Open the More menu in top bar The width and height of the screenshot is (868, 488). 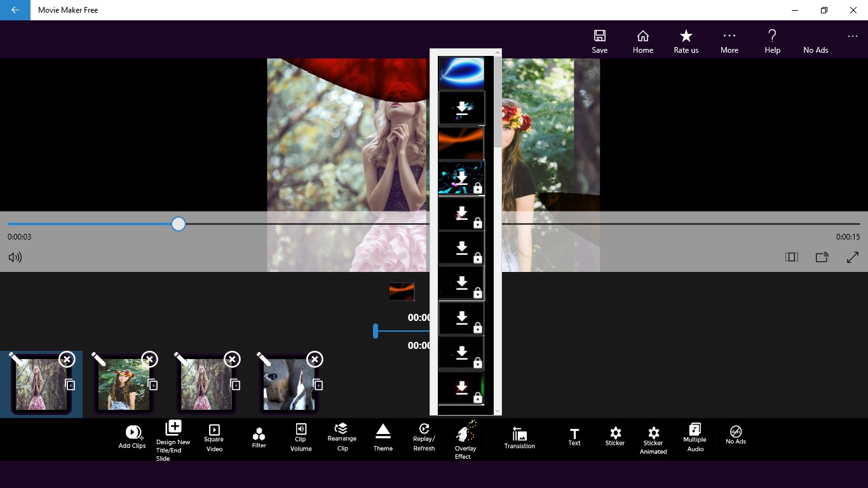coord(729,42)
